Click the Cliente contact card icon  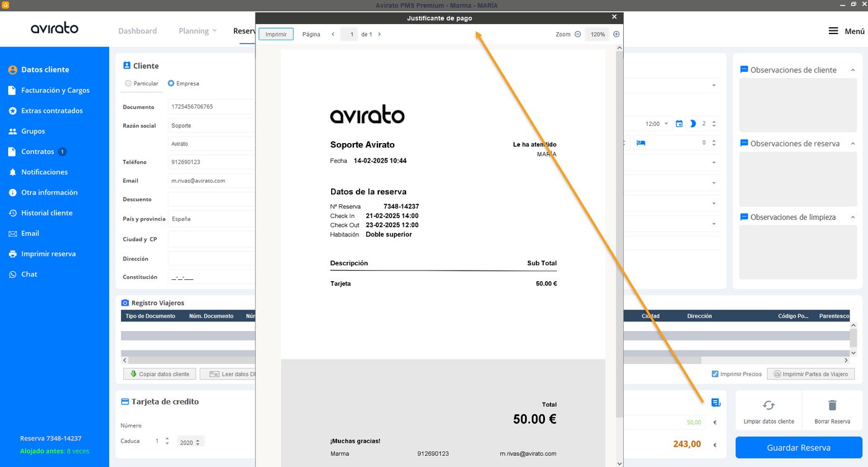pyautogui.click(x=127, y=65)
